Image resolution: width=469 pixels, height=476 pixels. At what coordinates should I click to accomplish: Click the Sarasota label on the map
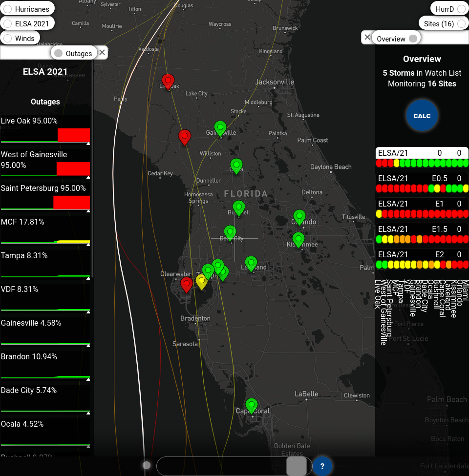(x=185, y=344)
